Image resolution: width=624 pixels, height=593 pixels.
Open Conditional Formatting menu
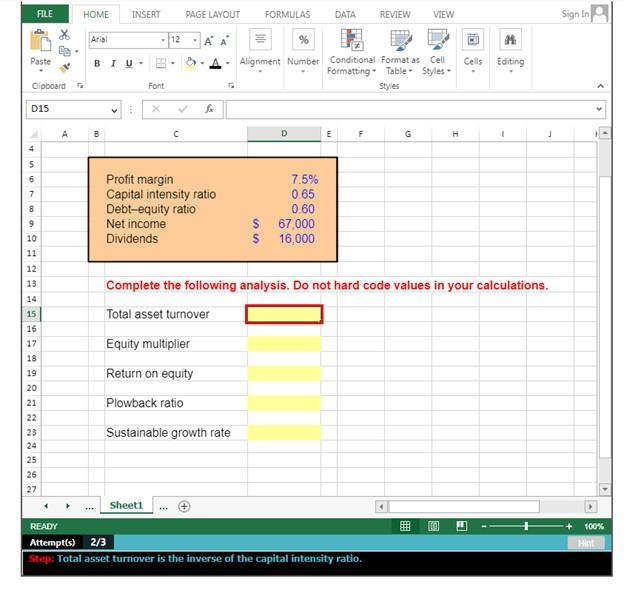point(351,52)
